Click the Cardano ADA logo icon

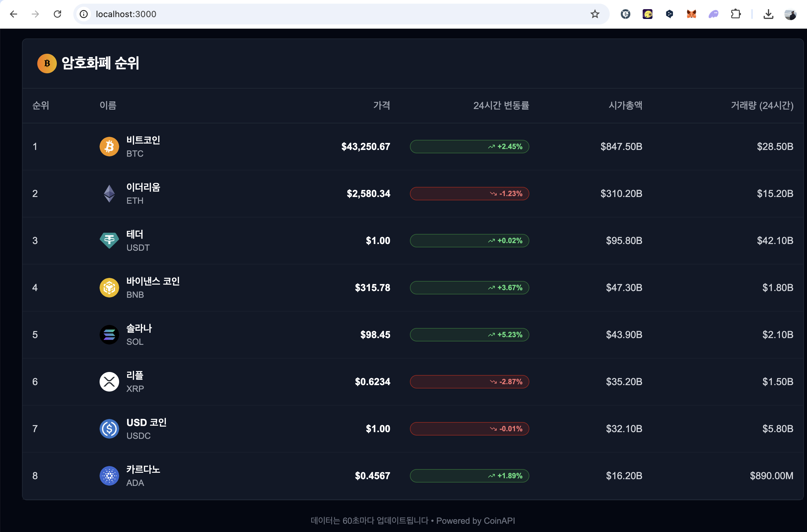109,476
